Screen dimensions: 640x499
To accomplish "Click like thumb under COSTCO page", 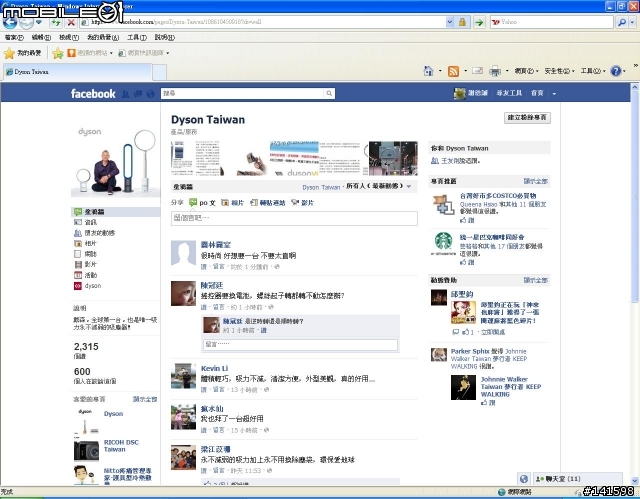I will 463,220.
